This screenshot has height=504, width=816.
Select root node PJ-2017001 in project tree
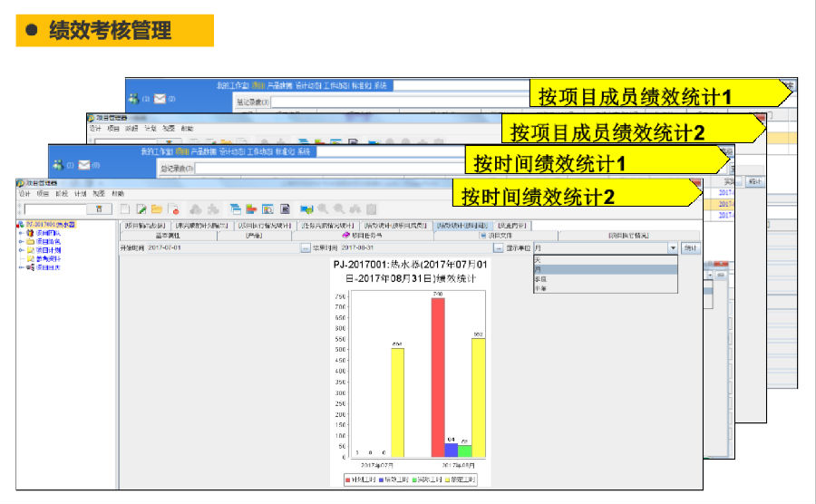point(51,225)
